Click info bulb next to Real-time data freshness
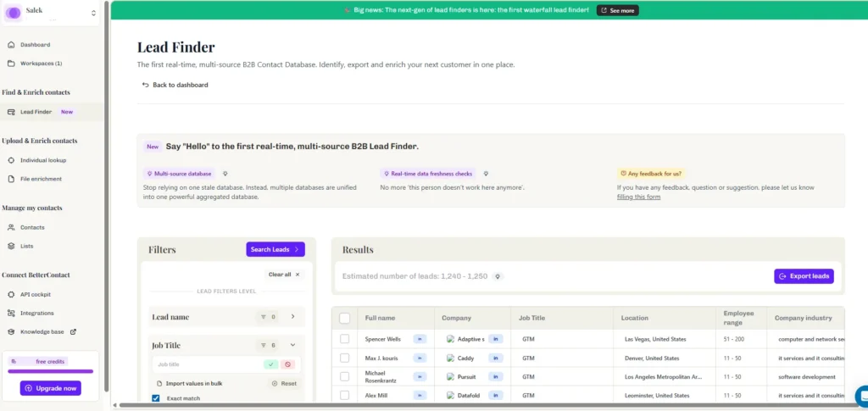Screen dimensions: 868x411 click(486, 174)
